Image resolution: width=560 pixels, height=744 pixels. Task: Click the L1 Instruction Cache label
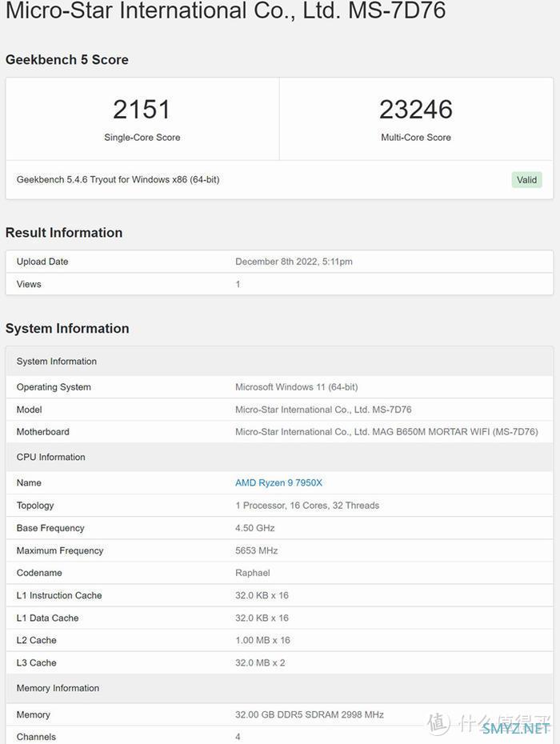coord(59,595)
